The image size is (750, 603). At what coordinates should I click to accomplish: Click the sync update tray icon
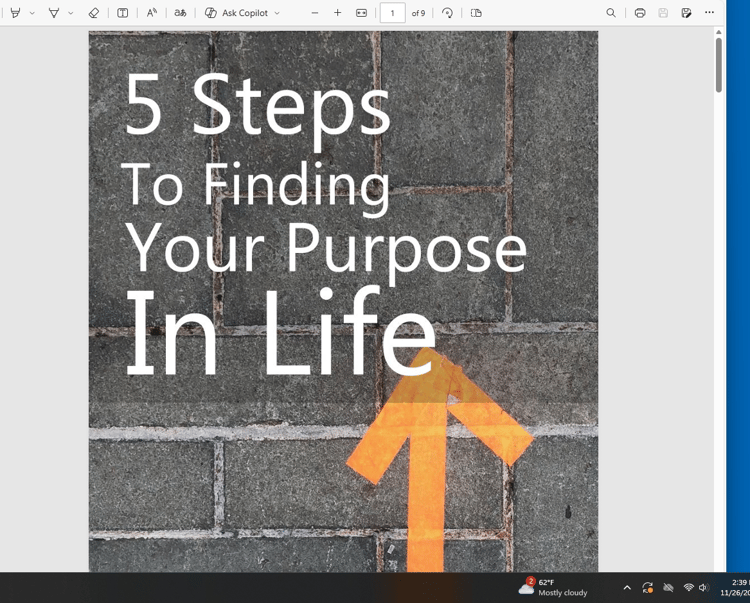(x=648, y=588)
